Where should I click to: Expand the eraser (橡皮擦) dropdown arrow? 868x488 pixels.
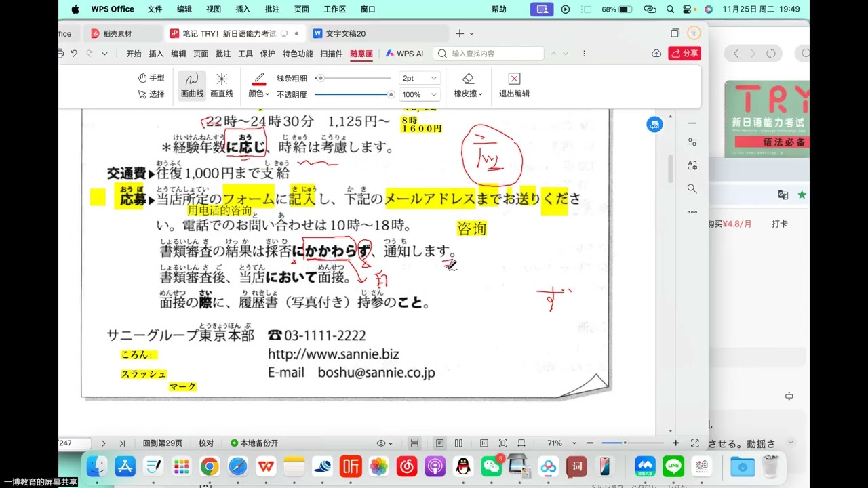coord(481,94)
